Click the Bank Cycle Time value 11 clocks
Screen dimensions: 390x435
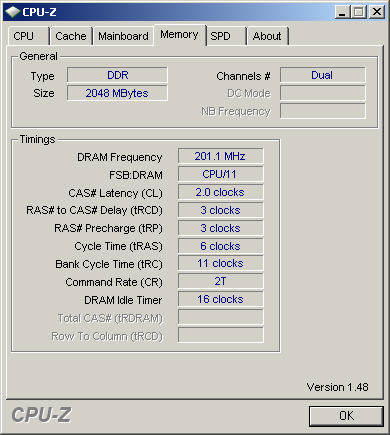click(220, 263)
